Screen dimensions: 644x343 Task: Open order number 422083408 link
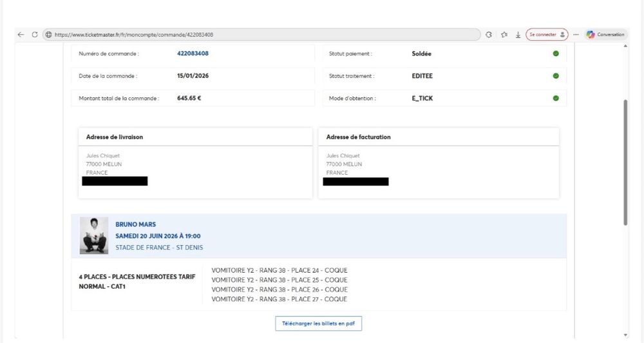(x=193, y=54)
